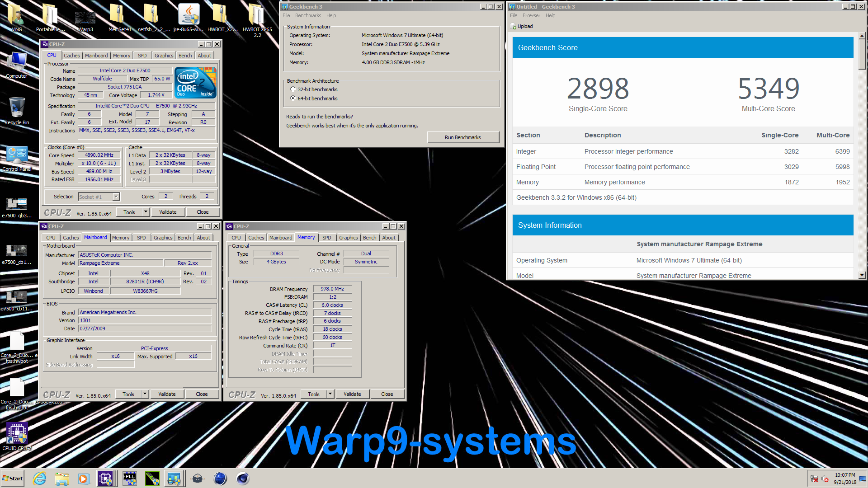The width and height of the screenshot is (868, 488).
Task: Click Geekbench results scrollbar down arrow
Action: pos(862,275)
